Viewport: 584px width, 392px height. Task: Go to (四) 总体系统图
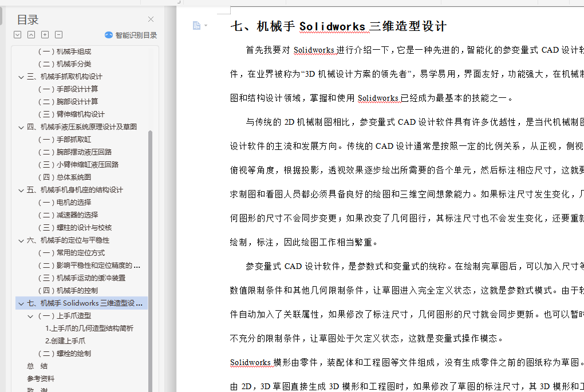tap(65, 177)
